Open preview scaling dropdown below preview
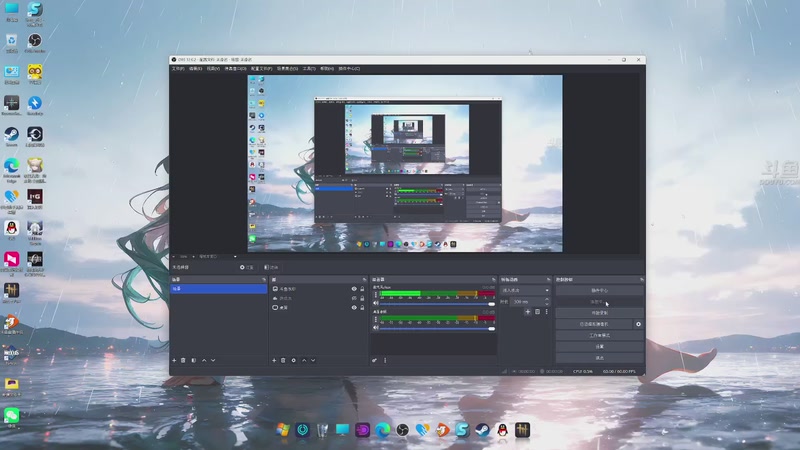800x450 pixels. pos(218,256)
